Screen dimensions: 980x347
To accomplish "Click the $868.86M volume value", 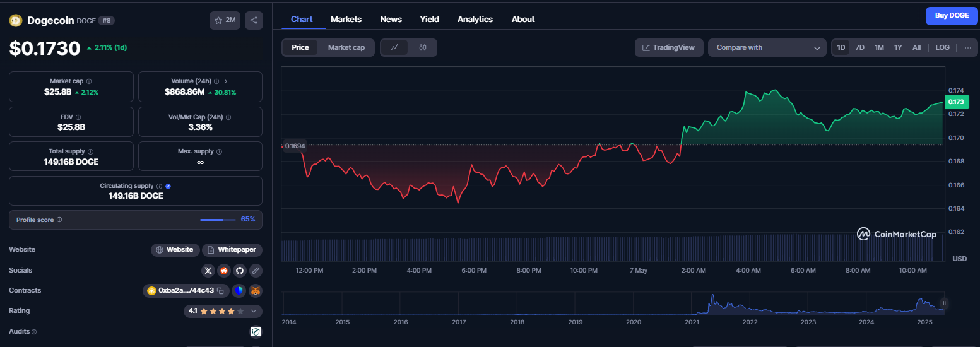I will tap(185, 92).
